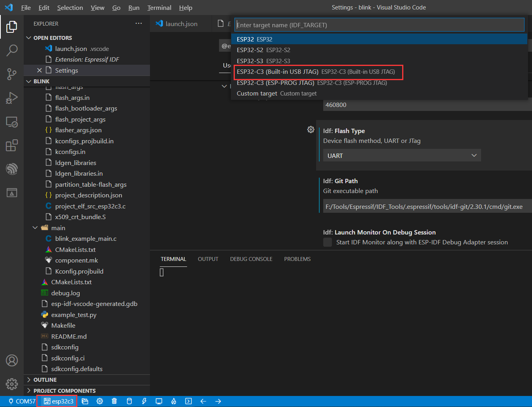Open the ESP-IDF terminal icon in status bar
This screenshot has width=532, height=407.
(189, 401)
